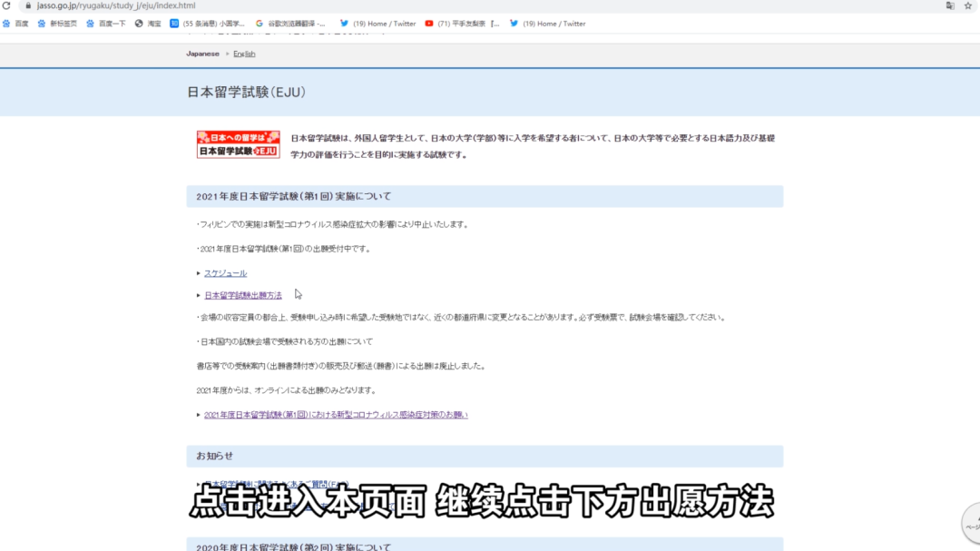Click the line 2021年度からは、オンラインによる出願のみとなります

tap(287, 390)
